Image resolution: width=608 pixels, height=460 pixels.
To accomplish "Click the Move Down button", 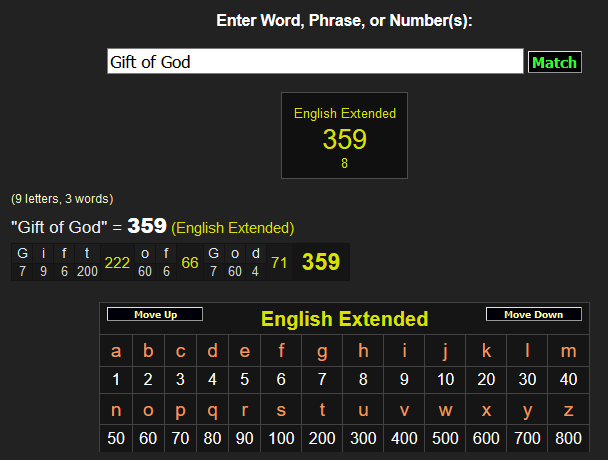I will (533, 315).
